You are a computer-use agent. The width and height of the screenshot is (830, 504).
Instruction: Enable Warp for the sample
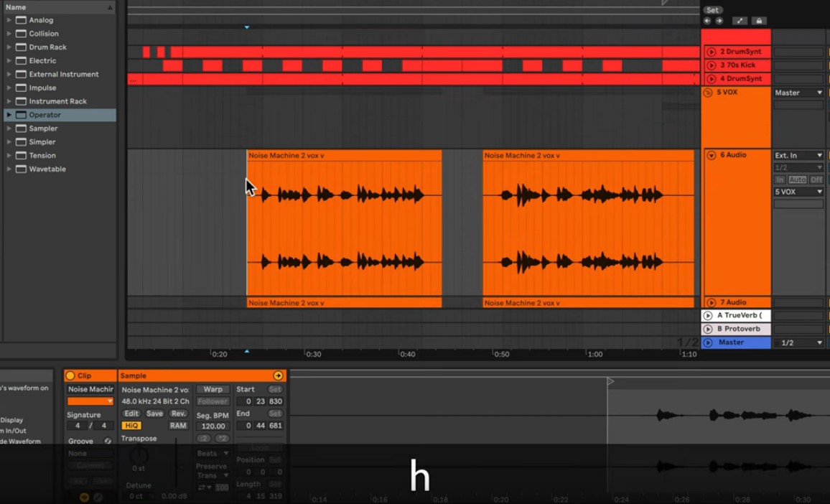click(x=213, y=389)
